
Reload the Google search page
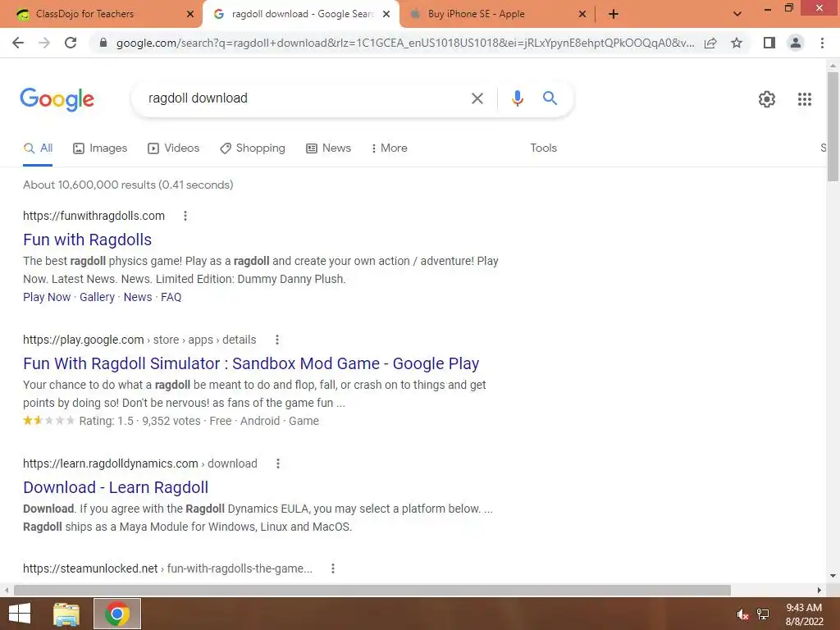coord(71,43)
